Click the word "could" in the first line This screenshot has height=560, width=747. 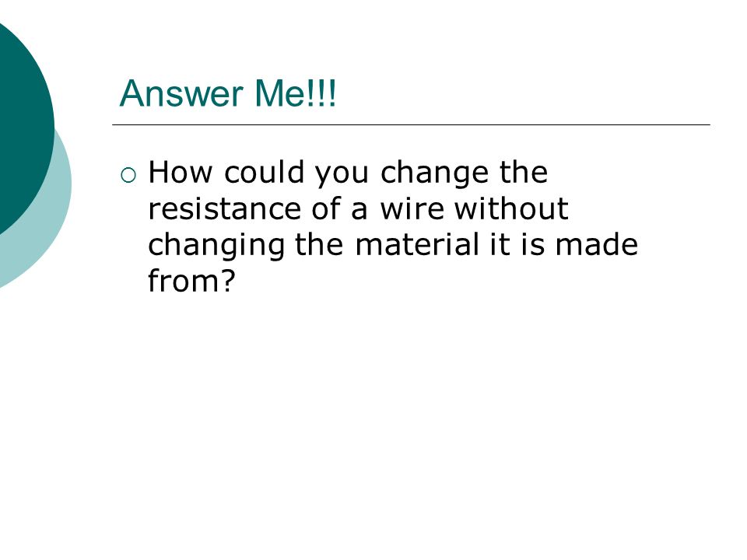coord(264,172)
